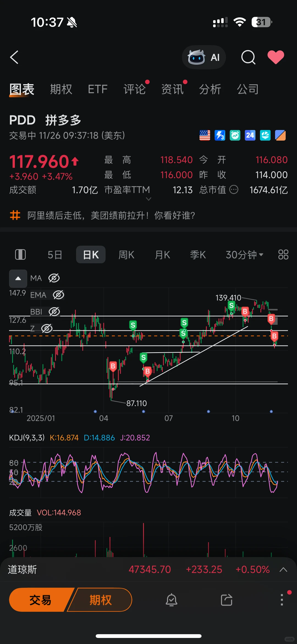The height and width of the screenshot is (644, 297).
Task: Tap the orange hashtag icon
Action: pos(15,215)
